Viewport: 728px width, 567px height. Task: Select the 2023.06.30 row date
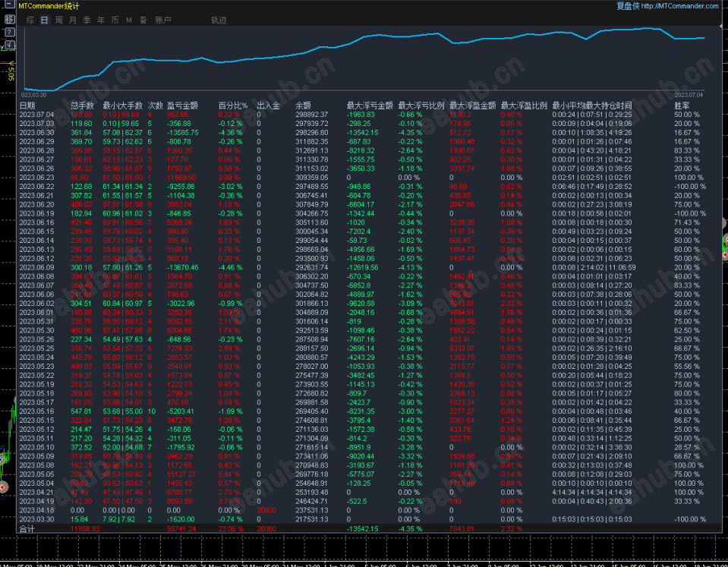36,132
